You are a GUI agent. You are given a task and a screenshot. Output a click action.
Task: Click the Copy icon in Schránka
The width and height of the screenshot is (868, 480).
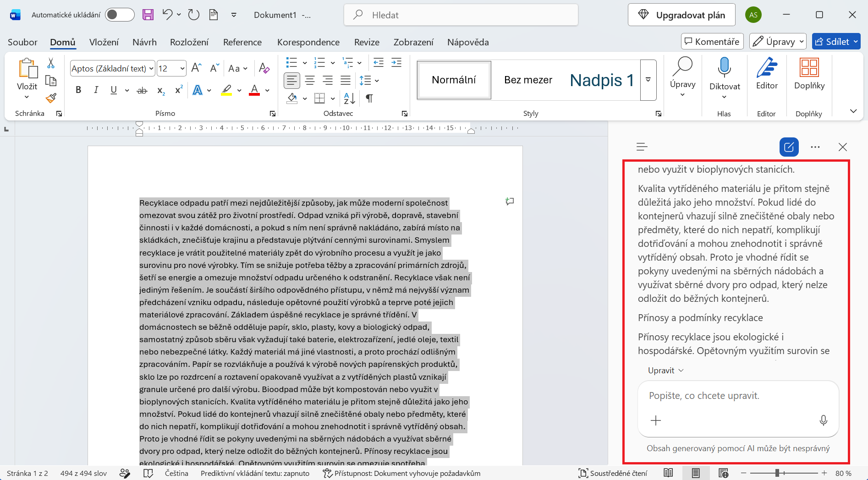click(51, 81)
